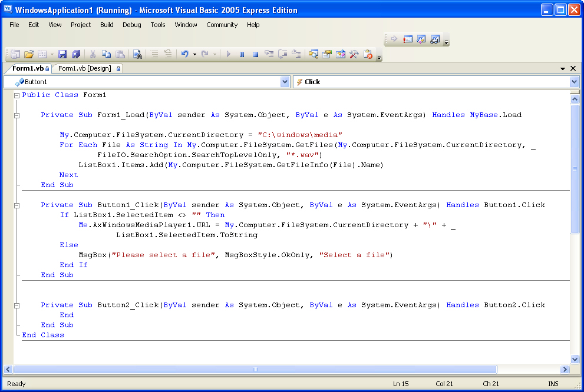Click the Step Out icon
Image resolution: width=584 pixels, height=392 pixels.
tap(296, 54)
